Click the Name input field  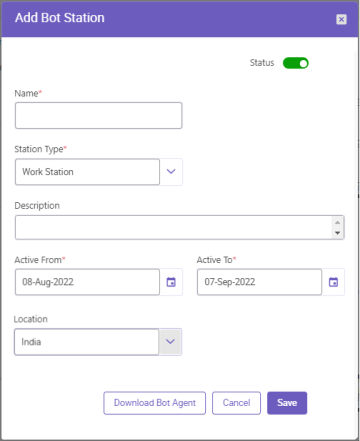coord(98,115)
